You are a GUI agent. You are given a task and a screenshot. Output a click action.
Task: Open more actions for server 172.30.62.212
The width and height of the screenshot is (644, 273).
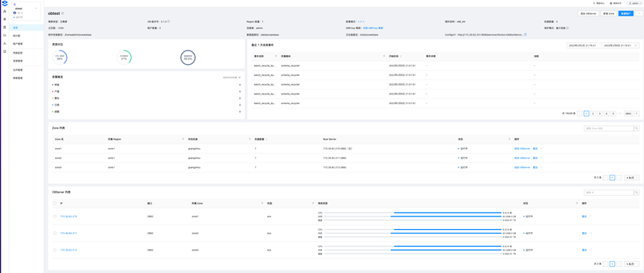point(591,250)
